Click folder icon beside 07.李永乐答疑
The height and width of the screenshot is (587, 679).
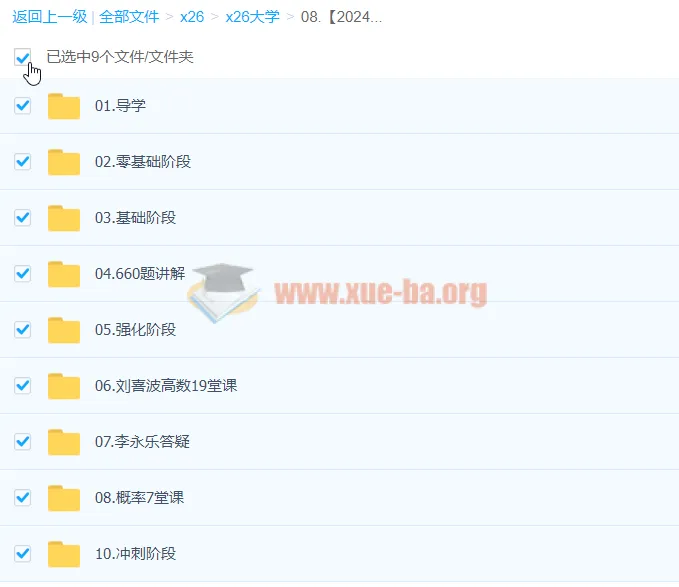click(x=64, y=442)
